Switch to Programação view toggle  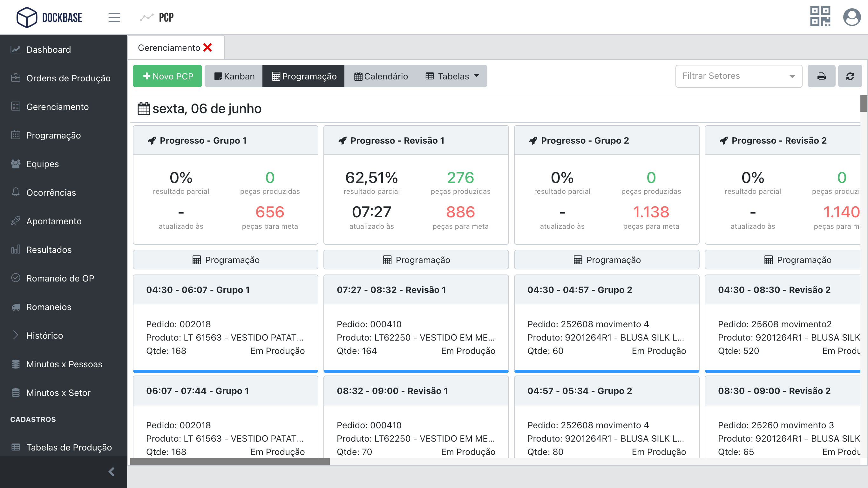pyautogui.click(x=304, y=76)
